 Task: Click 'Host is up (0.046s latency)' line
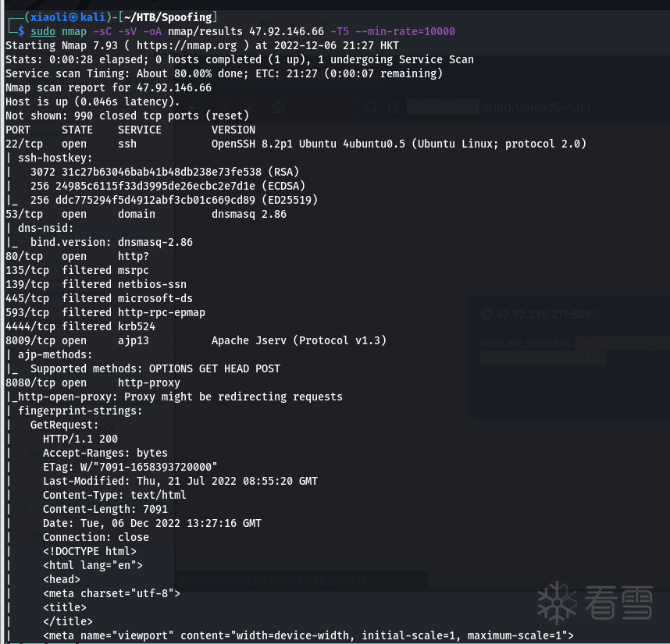click(x=93, y=101)
